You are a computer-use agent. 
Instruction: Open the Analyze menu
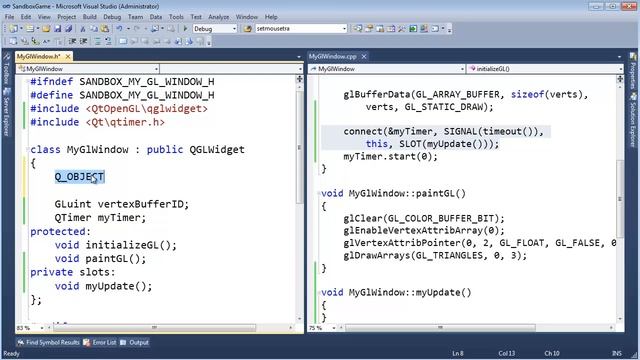point(218,17)
